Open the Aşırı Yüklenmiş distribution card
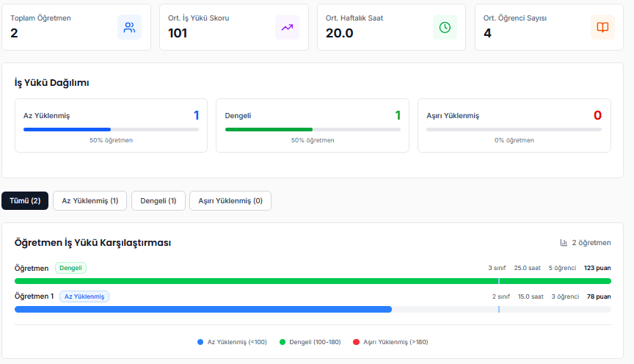This screenshot has height=364, width=634. tap(514, 125)
